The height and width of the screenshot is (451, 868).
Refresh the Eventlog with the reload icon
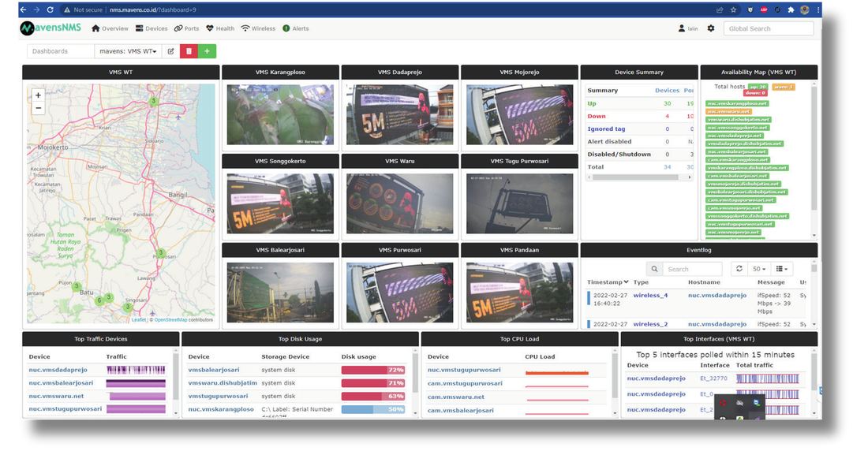[739, 268]
